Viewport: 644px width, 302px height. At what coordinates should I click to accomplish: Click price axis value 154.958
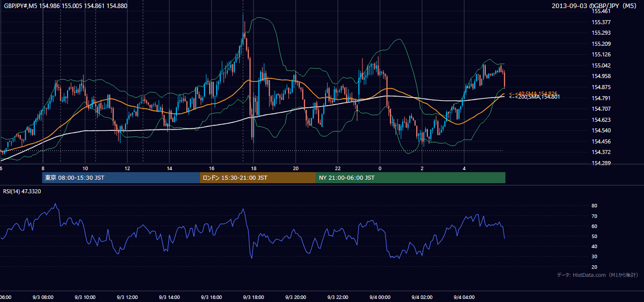(602, 76)
